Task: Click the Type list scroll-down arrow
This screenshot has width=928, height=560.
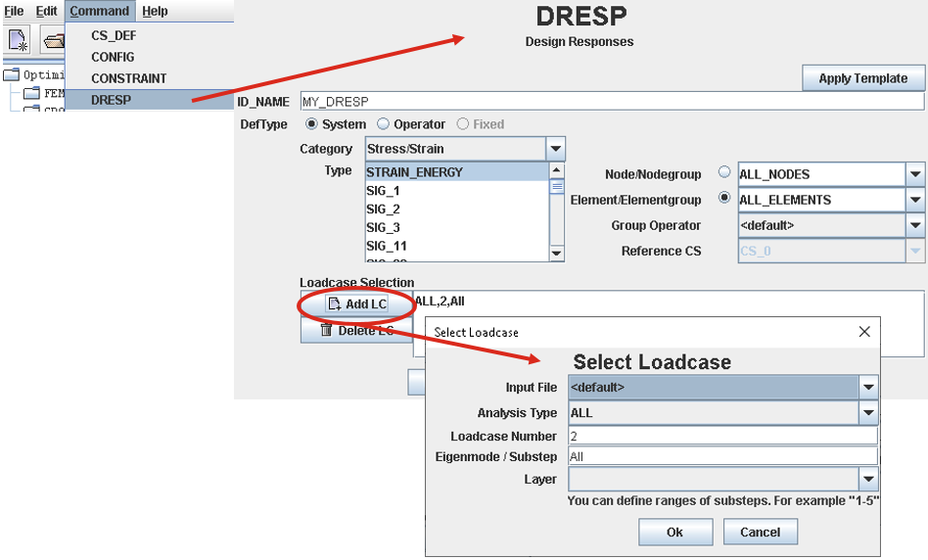Action: pyautogui.click(x=556, y=254)
